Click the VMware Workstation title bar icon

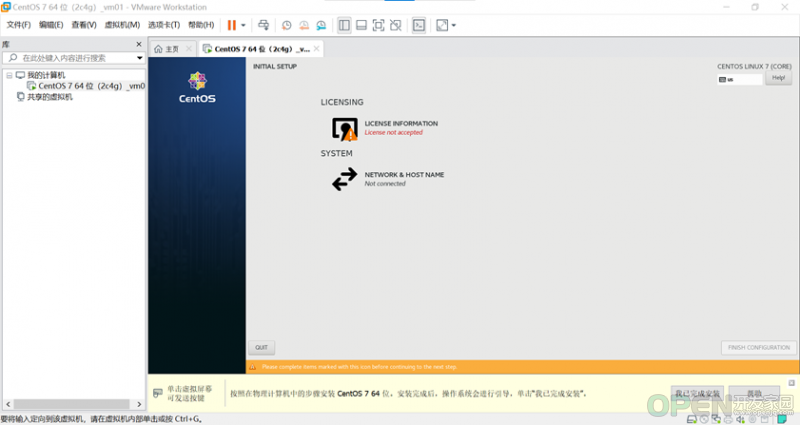click(6, 7)
